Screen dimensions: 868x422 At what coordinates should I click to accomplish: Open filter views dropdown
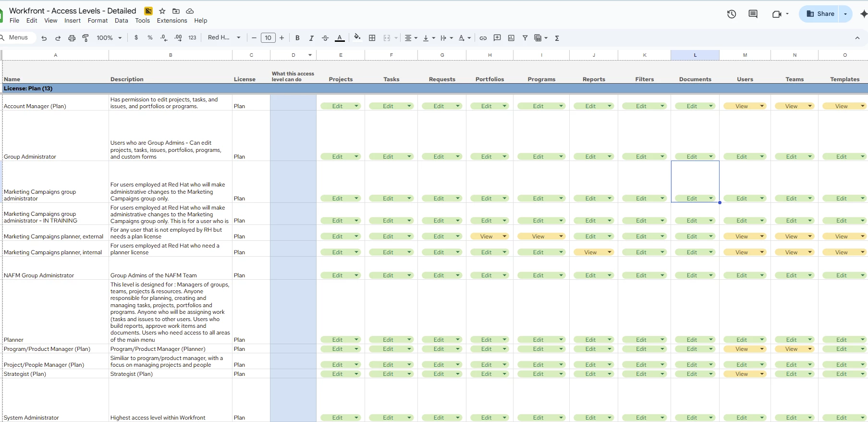541,38
